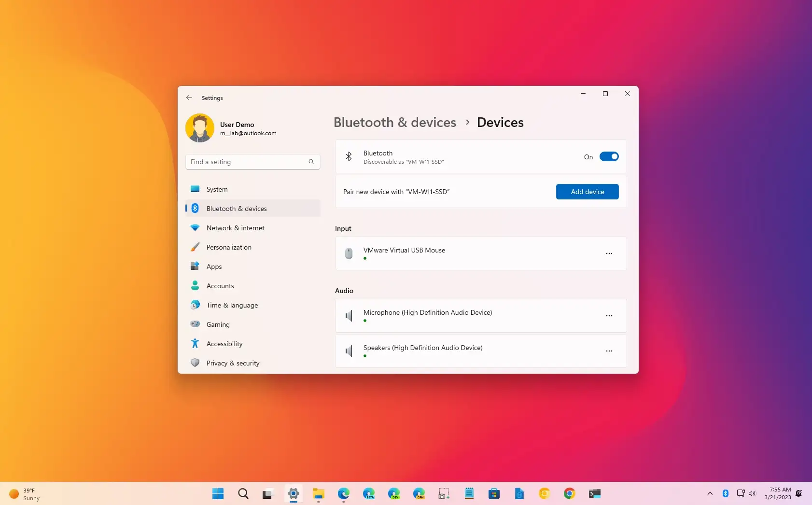The width and height of the screenshot is (812, 505).
Task: Open the User Demo account profile picture
Action: [x=200, y=128]
